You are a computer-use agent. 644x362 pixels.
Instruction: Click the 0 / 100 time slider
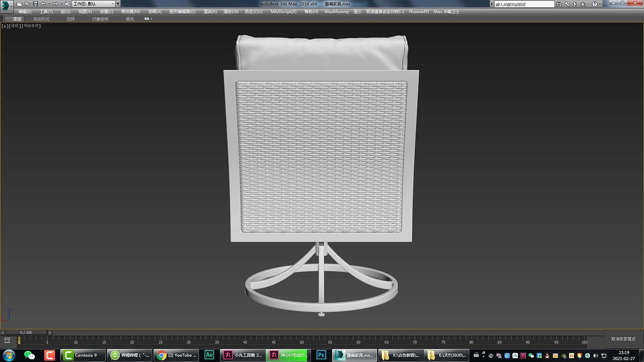pos(26,332)
